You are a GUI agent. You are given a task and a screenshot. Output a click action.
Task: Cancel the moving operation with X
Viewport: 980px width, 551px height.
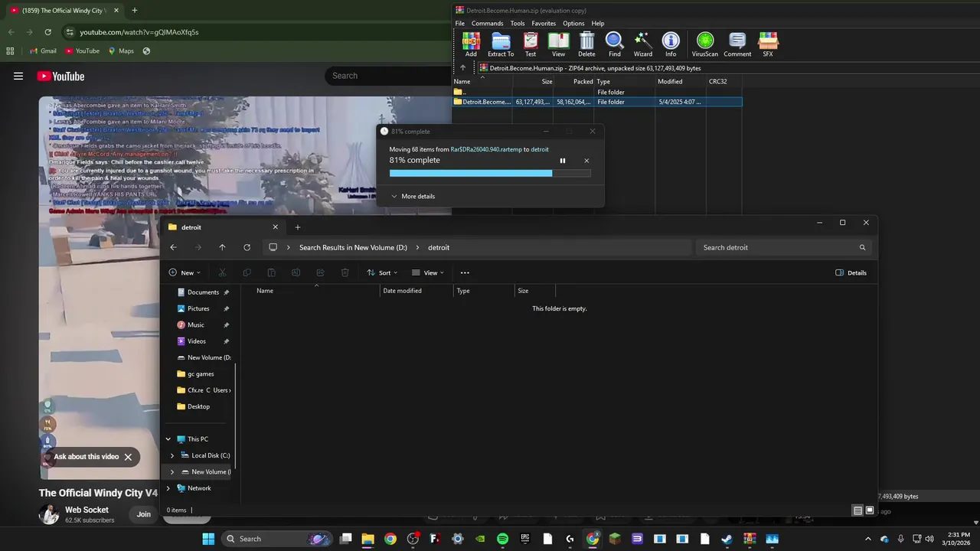pos(586,161)
